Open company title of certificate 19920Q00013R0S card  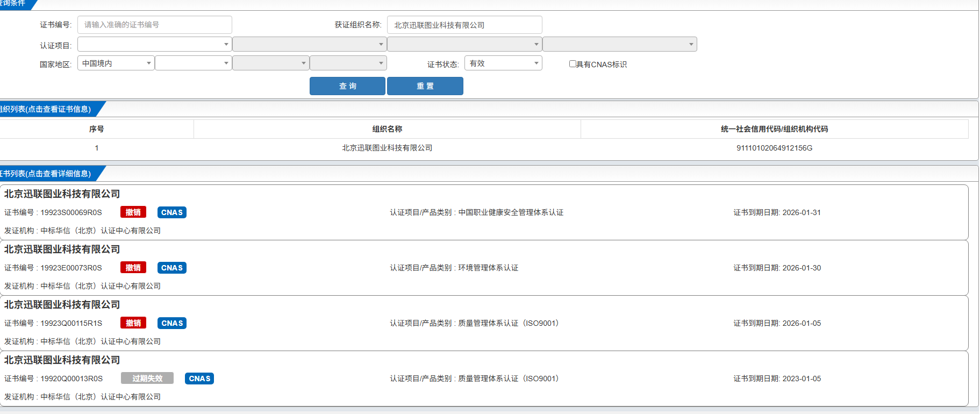coord(62,360)
